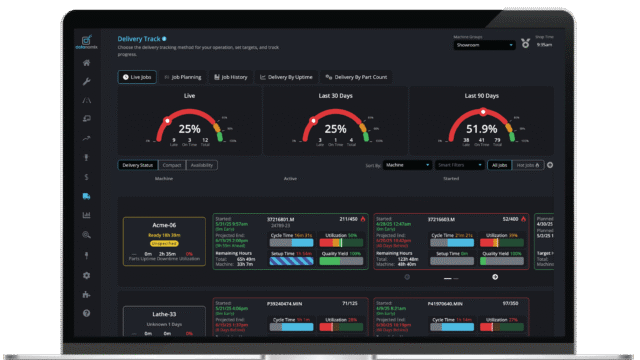Select the Availability view

pos(202,165)
